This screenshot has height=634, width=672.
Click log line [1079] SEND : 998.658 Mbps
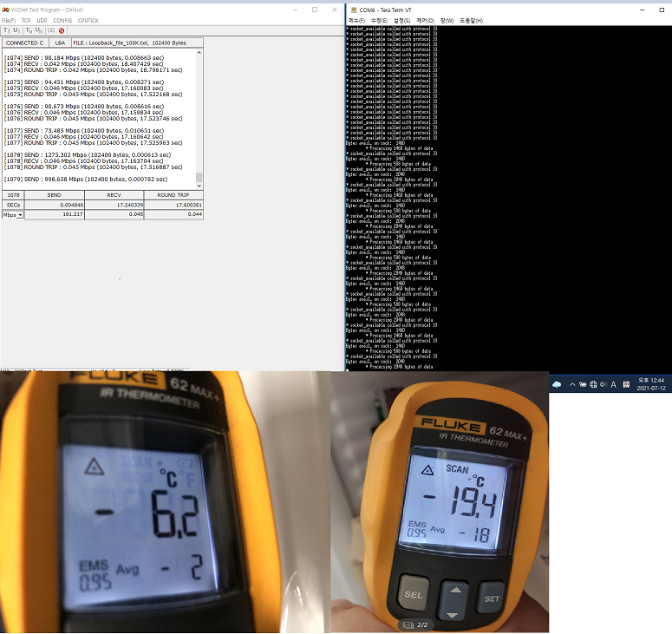(x=86, y=180)
